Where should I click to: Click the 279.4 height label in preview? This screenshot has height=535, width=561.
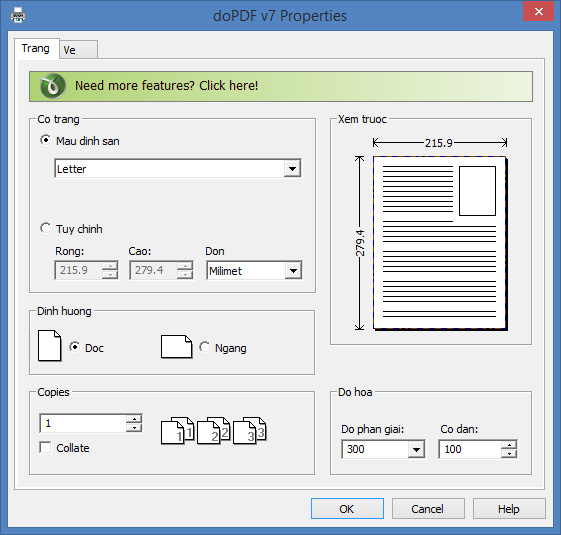tap(360, 243)
